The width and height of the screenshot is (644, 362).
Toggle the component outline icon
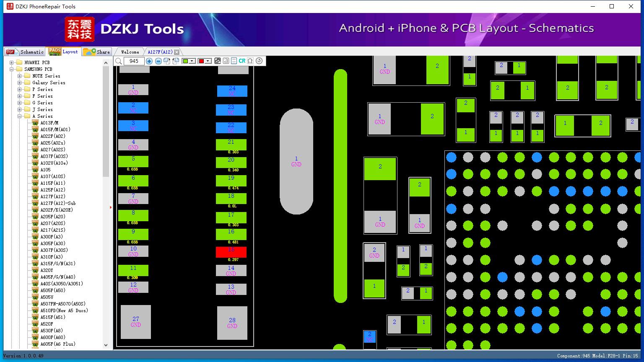(234, 61)
